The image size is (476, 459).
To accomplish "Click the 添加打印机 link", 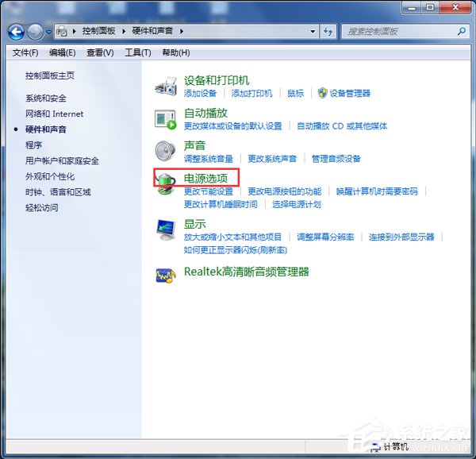I will (251, 93).
